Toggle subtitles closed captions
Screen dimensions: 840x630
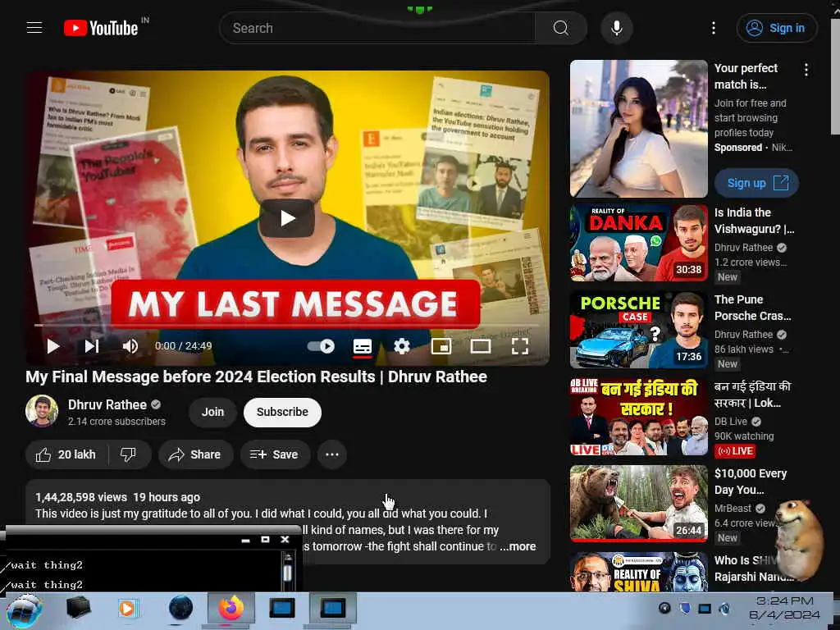point(363,347)
